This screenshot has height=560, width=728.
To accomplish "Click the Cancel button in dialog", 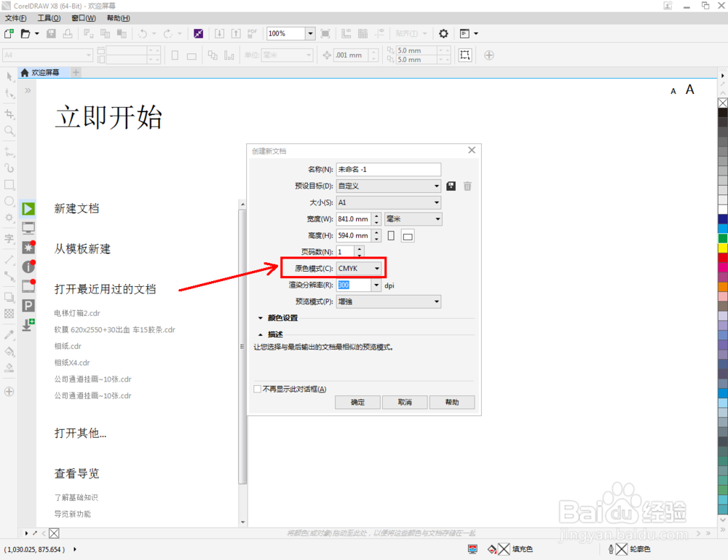I will [x=405, y=402].
